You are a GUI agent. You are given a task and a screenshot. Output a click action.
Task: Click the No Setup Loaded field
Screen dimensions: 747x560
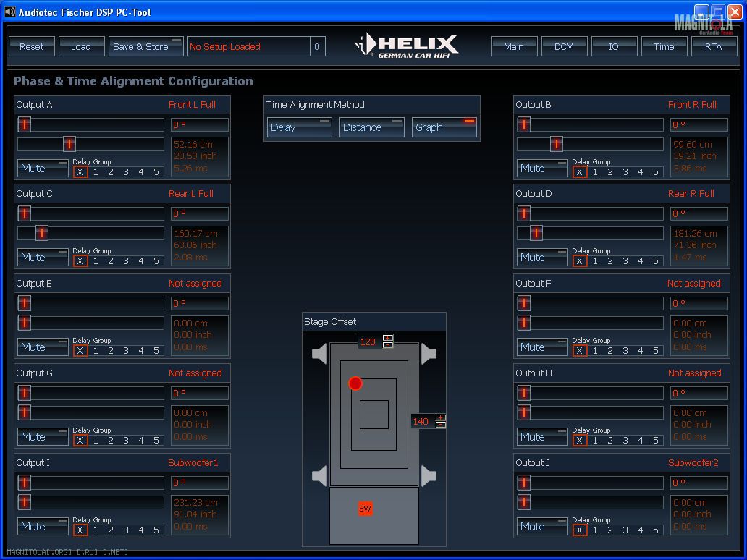(249, 46)
